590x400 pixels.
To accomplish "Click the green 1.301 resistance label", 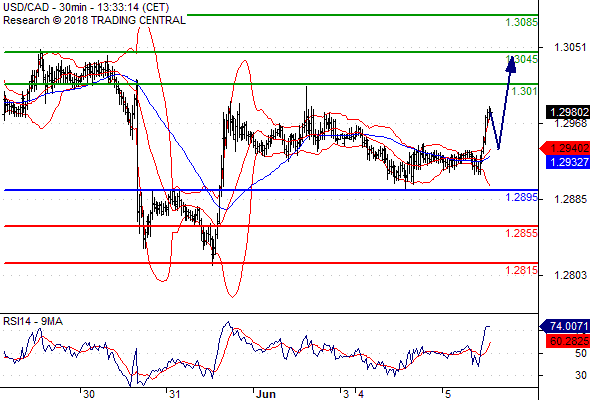I will click(525, 91).
